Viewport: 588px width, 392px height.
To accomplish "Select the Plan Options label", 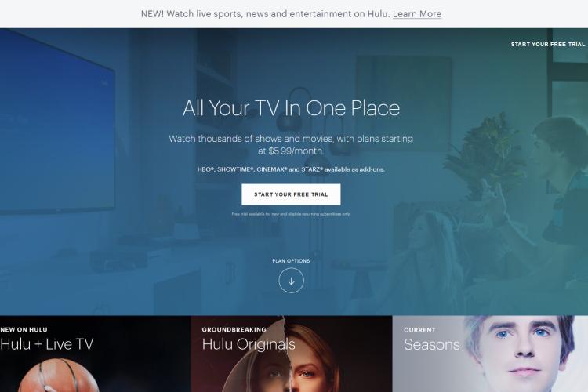I will click(291, 261).
